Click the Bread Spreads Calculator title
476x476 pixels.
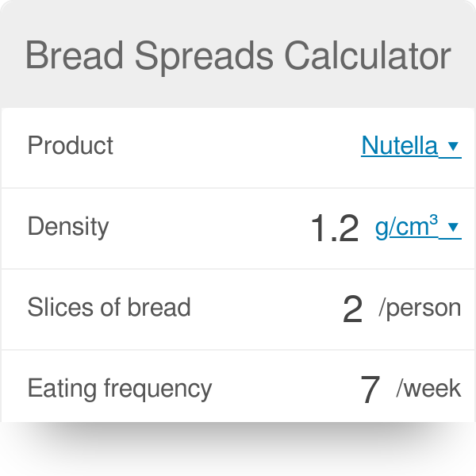pyautogui.click(x=238, y=56)
